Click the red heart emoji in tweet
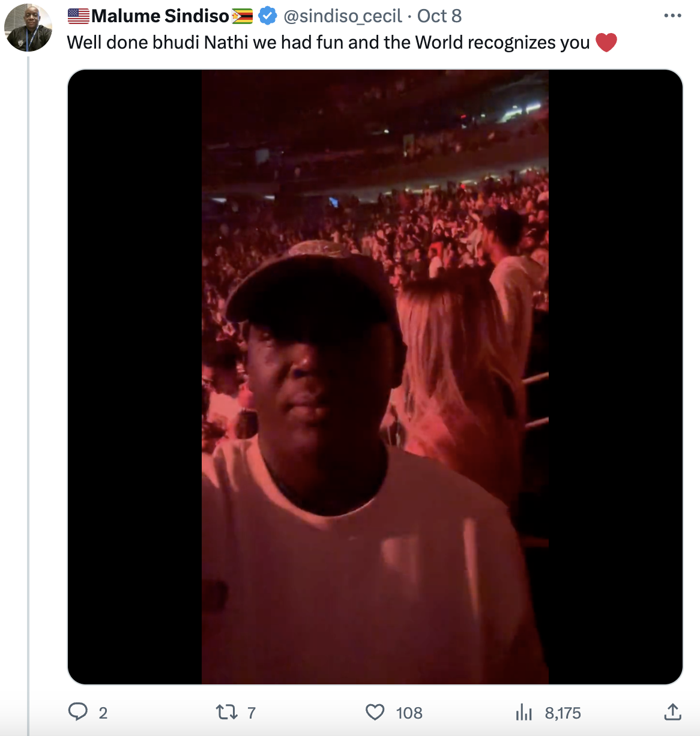The height and width of the screenshot is (736, 700). 606,43
